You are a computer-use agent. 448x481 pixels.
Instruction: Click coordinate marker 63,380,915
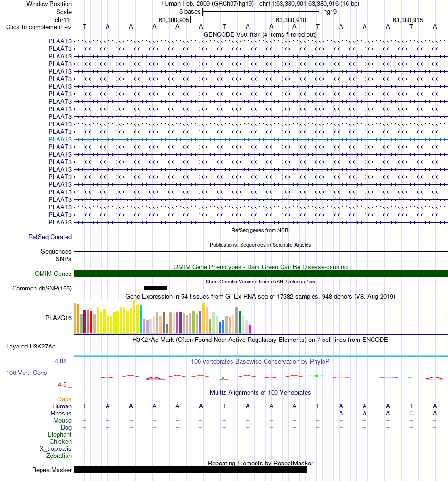coord(408,20)
